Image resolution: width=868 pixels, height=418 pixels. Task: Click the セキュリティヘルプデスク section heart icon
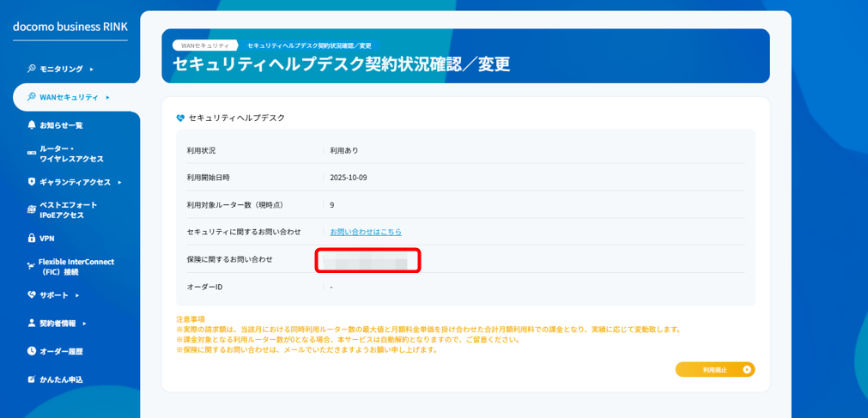(180, 118)
